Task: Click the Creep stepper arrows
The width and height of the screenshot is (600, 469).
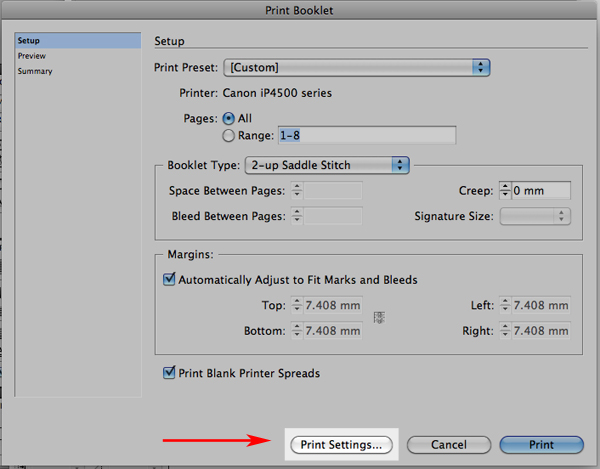Action: (505, 191)
